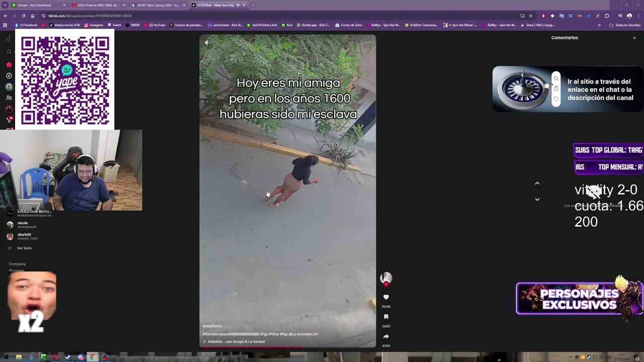Open the Windows Start menu
Screen dimensions: 644x362
tap(6, 357)
